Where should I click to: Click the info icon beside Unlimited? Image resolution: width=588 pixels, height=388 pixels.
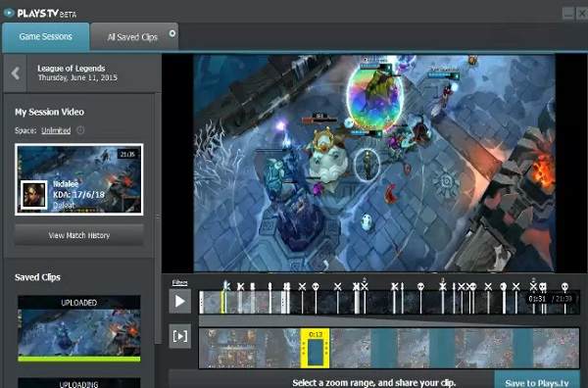coord(80,130)
